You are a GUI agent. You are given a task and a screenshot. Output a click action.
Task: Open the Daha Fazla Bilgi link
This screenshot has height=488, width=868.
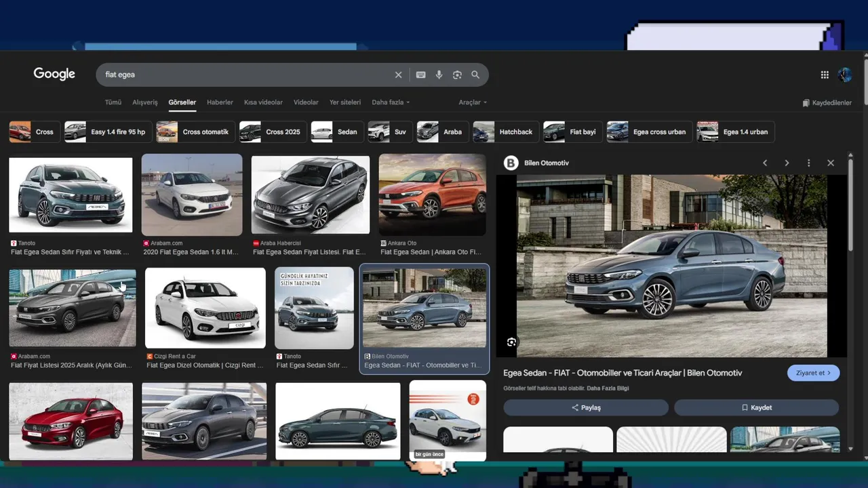point(608,388)
